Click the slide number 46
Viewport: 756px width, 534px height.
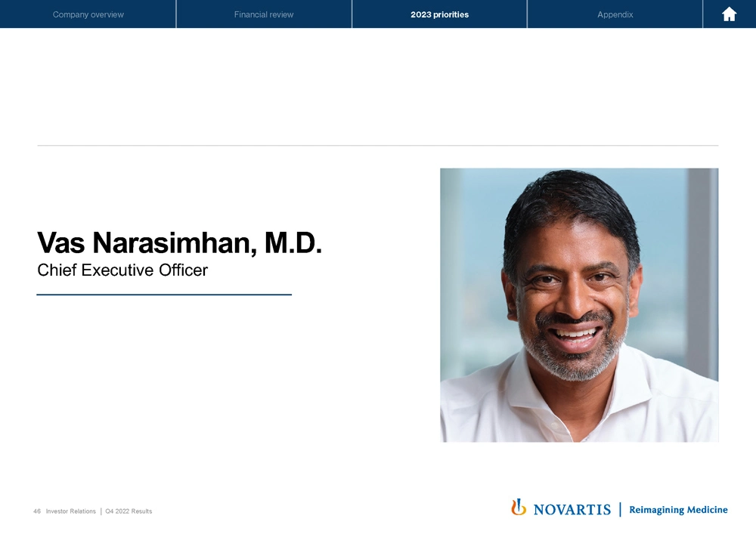(x=37, y=511)
